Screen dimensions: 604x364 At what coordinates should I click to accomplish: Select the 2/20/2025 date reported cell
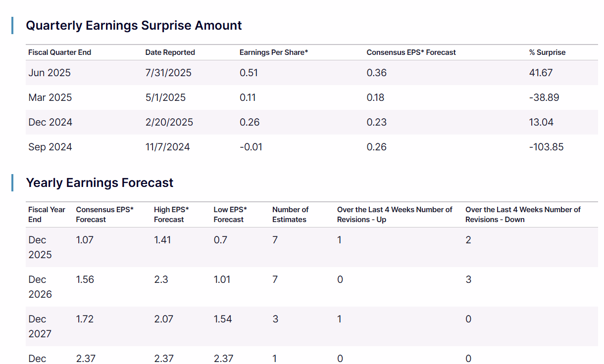coord(169,122)
